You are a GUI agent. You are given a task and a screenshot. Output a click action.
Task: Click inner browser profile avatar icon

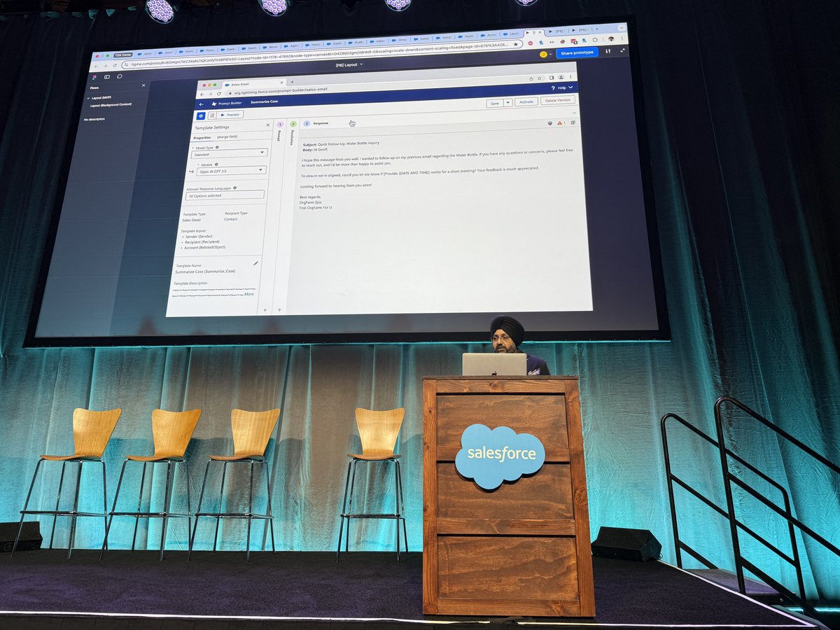coord(561,76)
